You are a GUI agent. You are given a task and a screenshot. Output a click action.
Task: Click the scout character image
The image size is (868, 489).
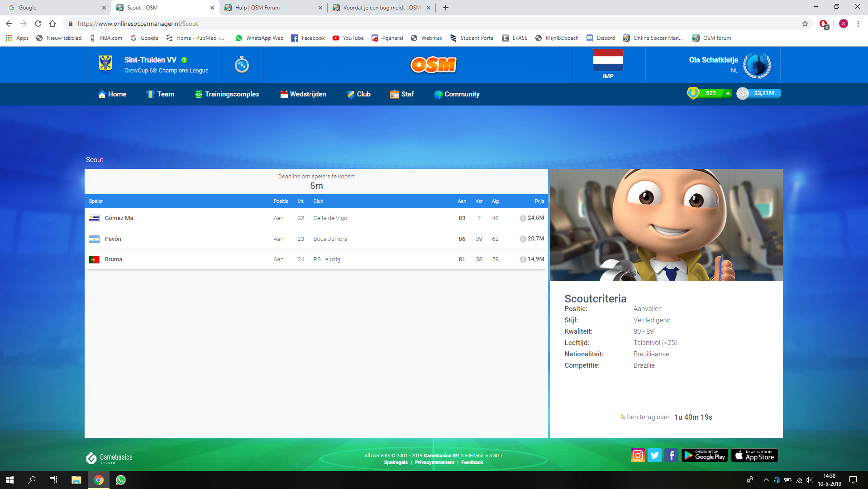pyautogui.click(x=666, y=225)
